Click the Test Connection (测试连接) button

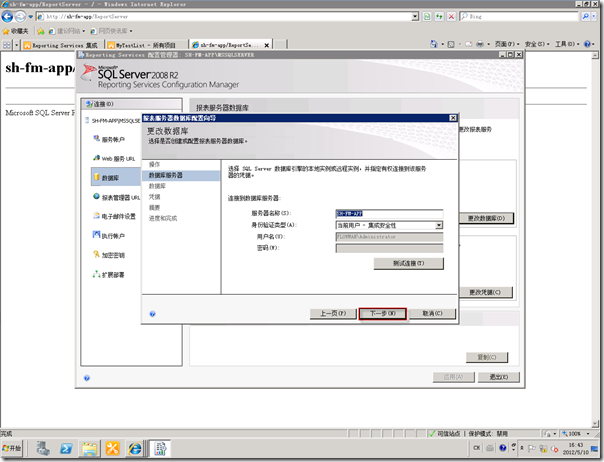coord(408,263)
